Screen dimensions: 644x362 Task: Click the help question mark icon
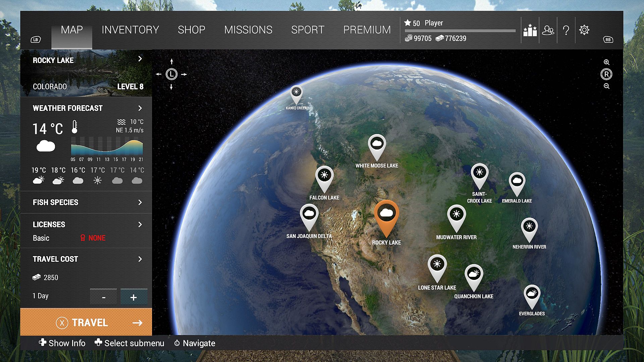[x=566, y=30]
